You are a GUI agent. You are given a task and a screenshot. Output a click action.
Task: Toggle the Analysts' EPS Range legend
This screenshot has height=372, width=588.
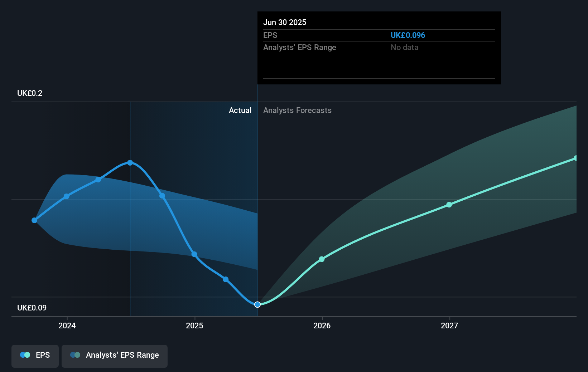point(115,356)
